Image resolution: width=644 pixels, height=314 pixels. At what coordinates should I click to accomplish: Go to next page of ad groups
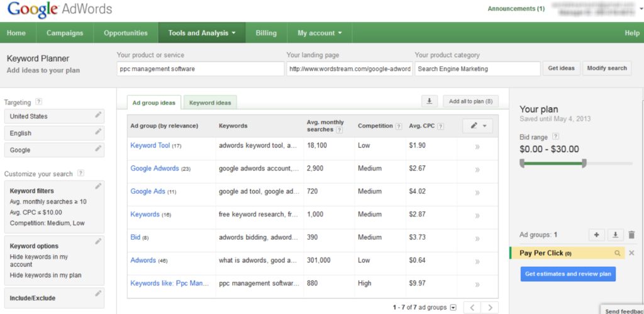[489, 308]
